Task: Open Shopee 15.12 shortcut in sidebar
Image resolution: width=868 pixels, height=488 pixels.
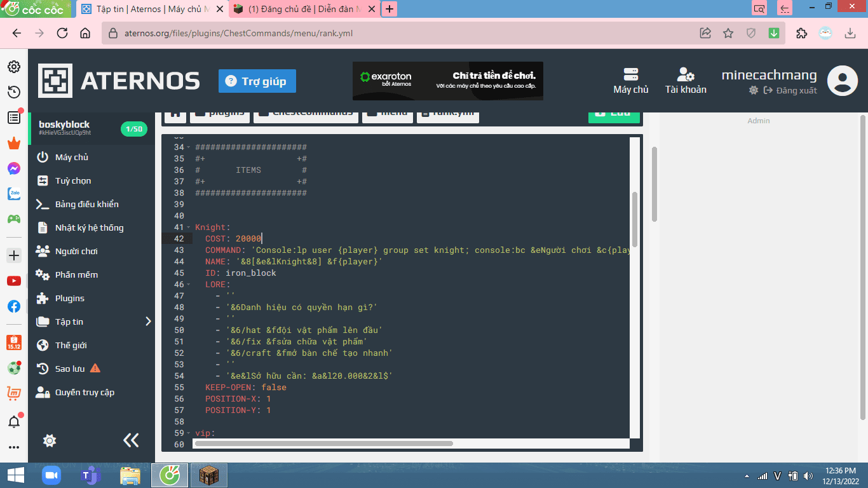Action: tap(13, 343)
